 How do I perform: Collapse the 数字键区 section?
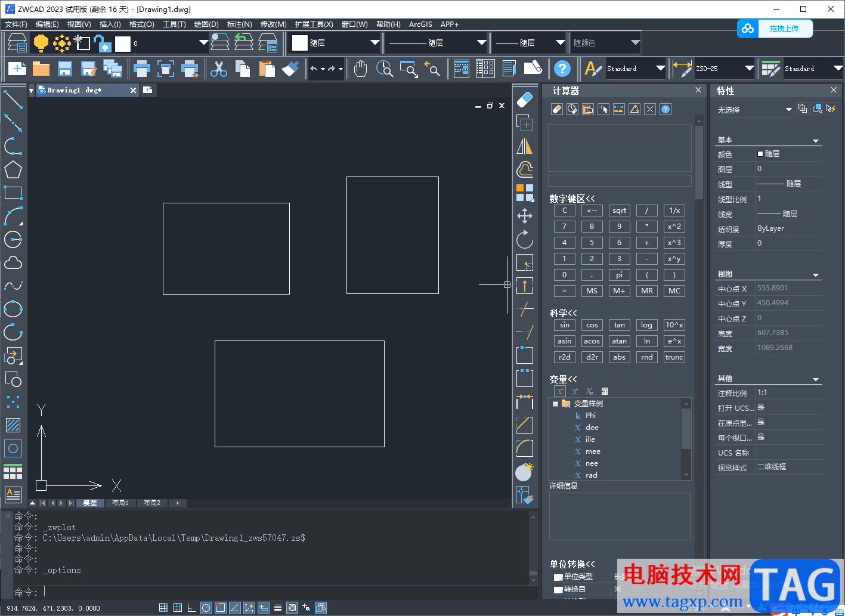pyautogui.click(x=572, y=199)
